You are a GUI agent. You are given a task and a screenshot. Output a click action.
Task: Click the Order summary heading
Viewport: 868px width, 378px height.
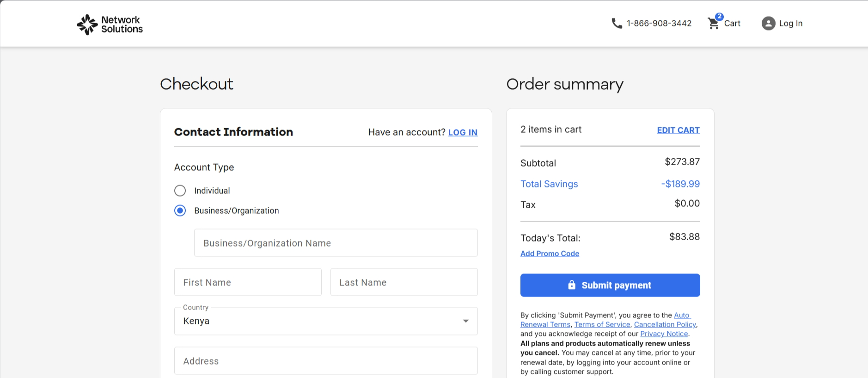tap(565, 84)
